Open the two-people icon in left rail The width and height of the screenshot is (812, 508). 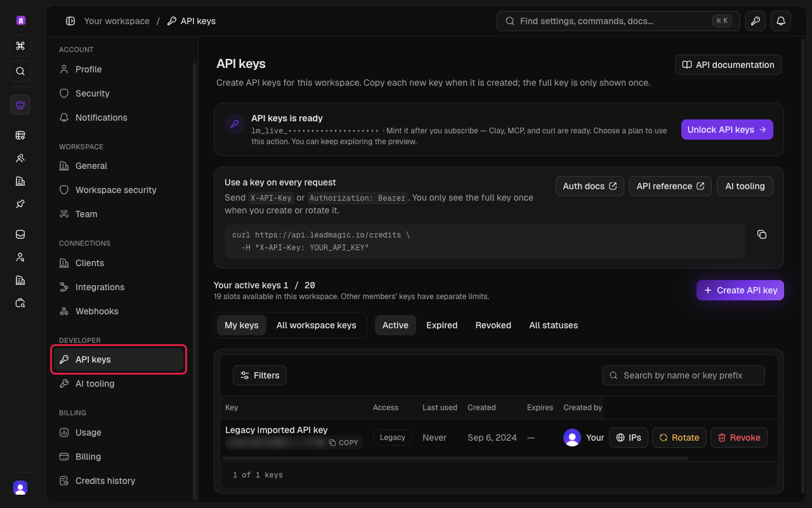coord(20,158)
